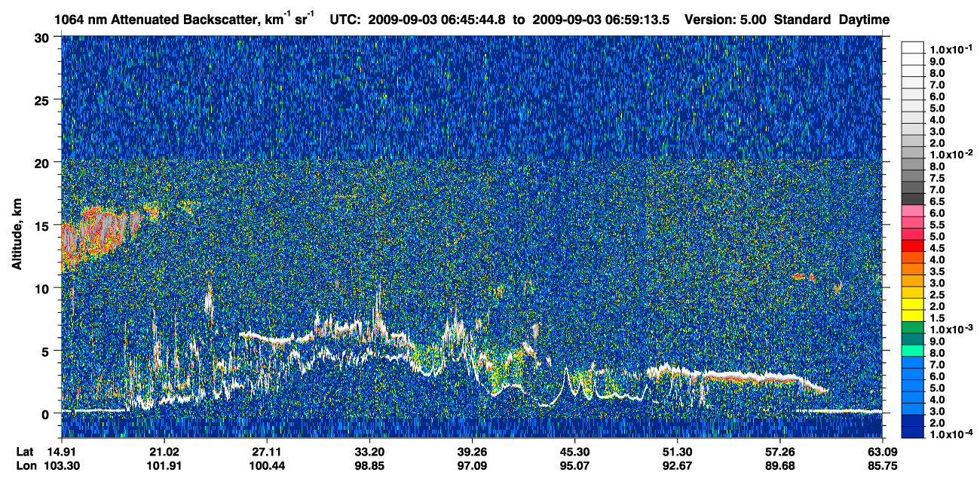Click the longitude value 89.68
Viewport: 980px width, 503px height.
coord(779,465)
